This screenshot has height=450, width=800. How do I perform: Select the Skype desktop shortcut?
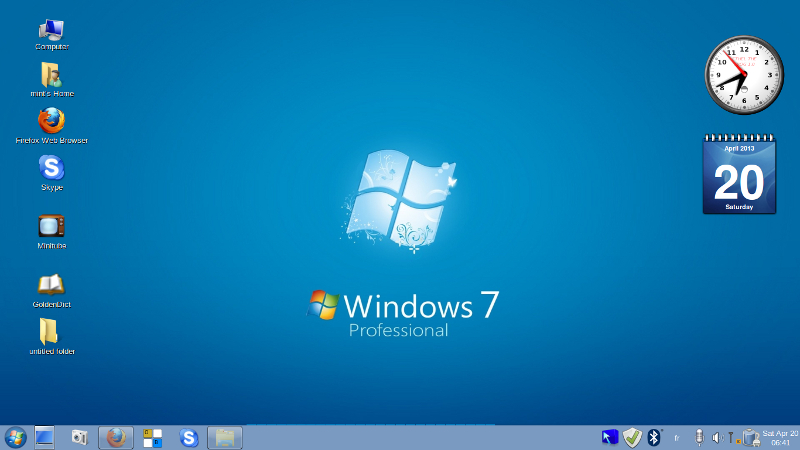pyautogui.click(x=52, y=167)
